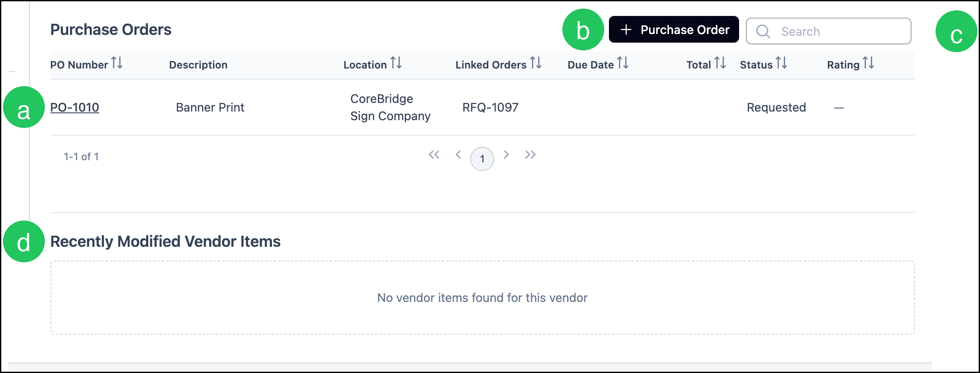Sort by Total column arrows
The image size is (980, 373).
coord(720,63)
